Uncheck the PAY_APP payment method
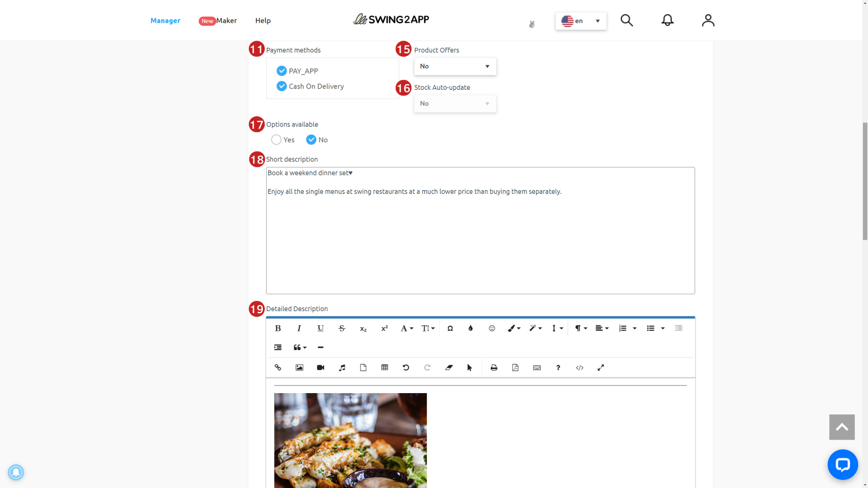This screenshot has height=488, width=868. click(x=281, y=71)
